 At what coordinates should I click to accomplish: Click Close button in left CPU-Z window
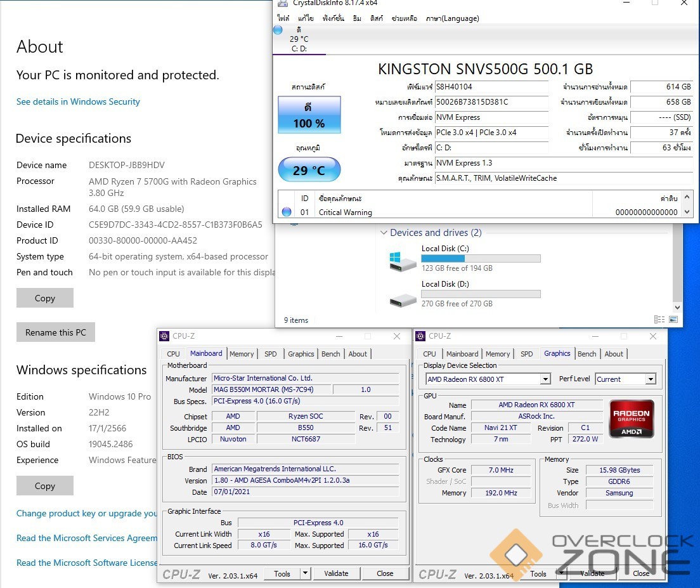[x=385, y=573]
